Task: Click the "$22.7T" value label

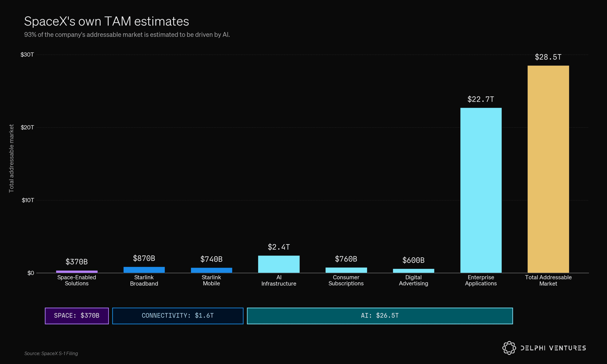Action: coord(481,99)
